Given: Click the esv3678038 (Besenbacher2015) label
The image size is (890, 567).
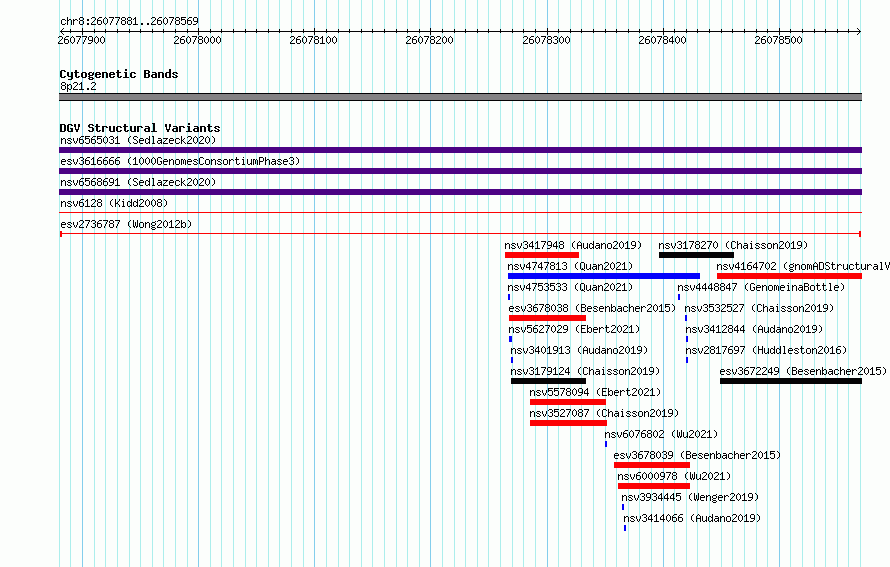Looking at the screenshot, I should coord(592,308).
